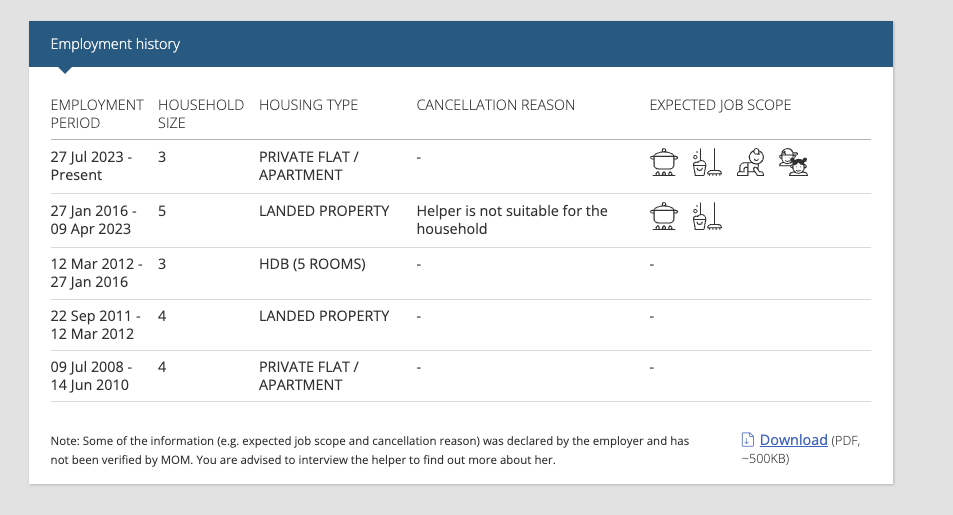The image size is (953, 515).
Task: Click crawling baby care icon
Action: [751, 162]
